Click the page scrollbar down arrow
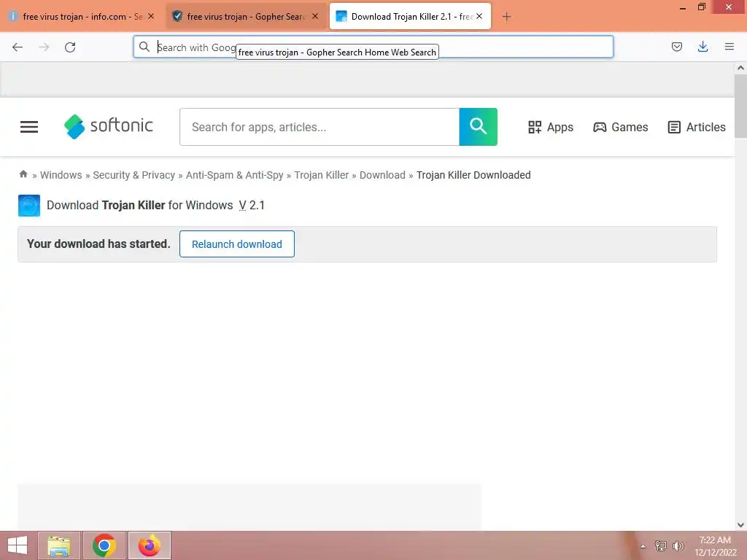This screenshot has width=747, height=560. [740, 525]
